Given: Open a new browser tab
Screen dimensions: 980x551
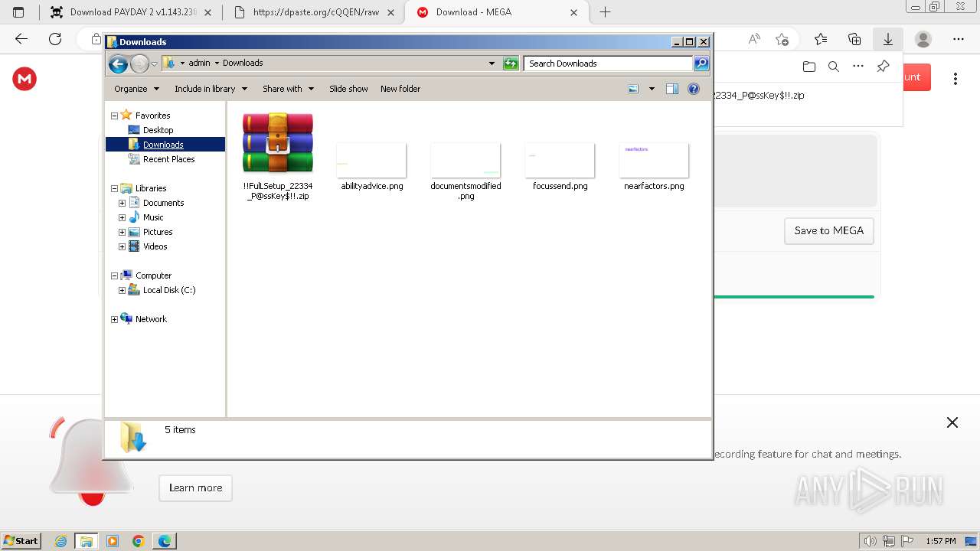Looking at the screenshot, I should click(605, 12).
